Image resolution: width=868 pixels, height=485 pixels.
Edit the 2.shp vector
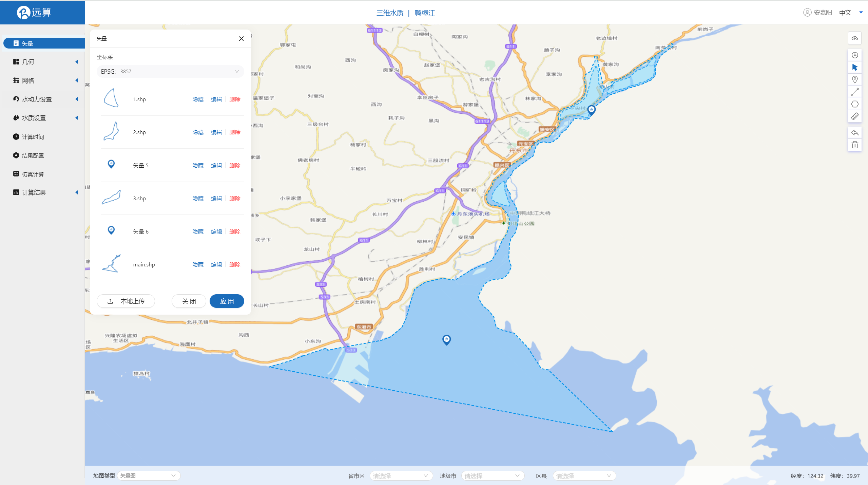[x=216, y=132]
